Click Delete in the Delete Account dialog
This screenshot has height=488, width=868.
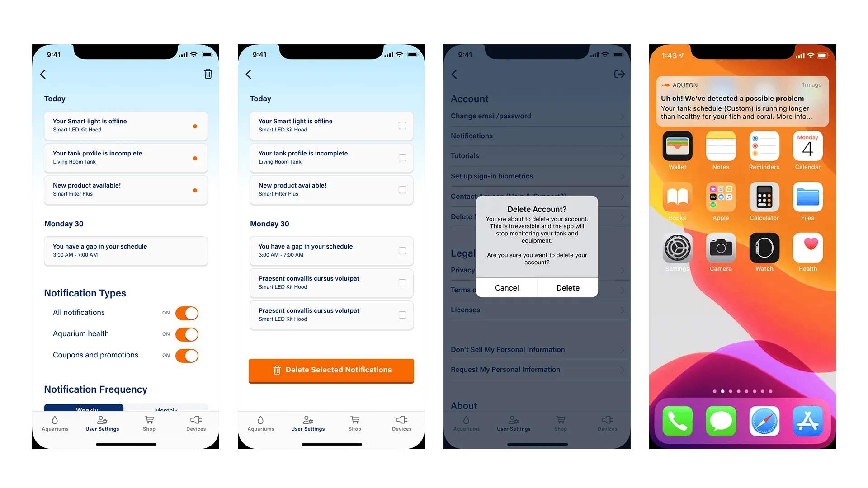point(567,288)
